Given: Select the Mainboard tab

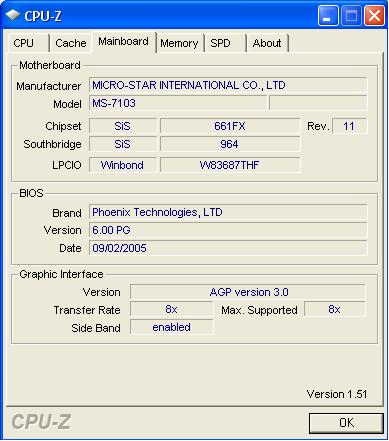Looking at the screenshot, I should click(x=124, y=42).
